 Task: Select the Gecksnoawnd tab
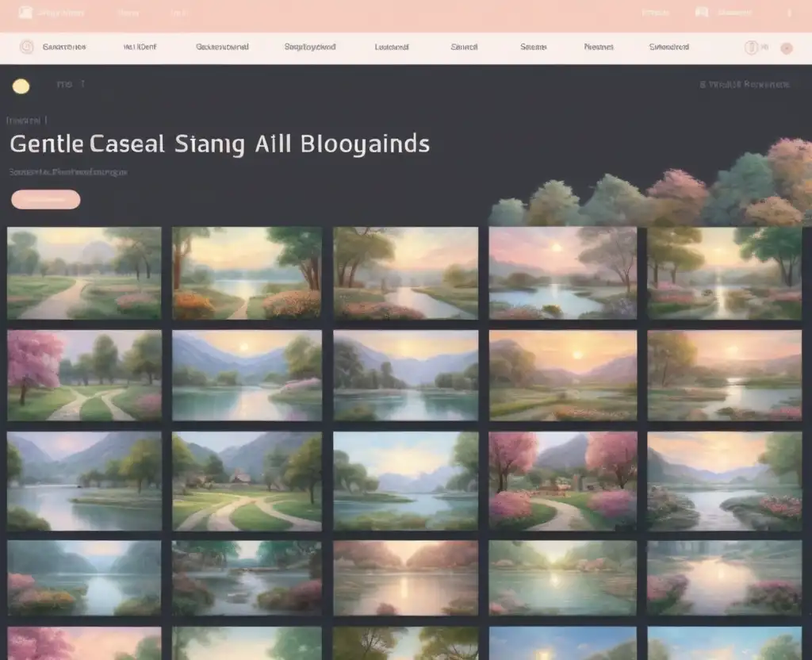pyautogui.click(x=222, y=47)
